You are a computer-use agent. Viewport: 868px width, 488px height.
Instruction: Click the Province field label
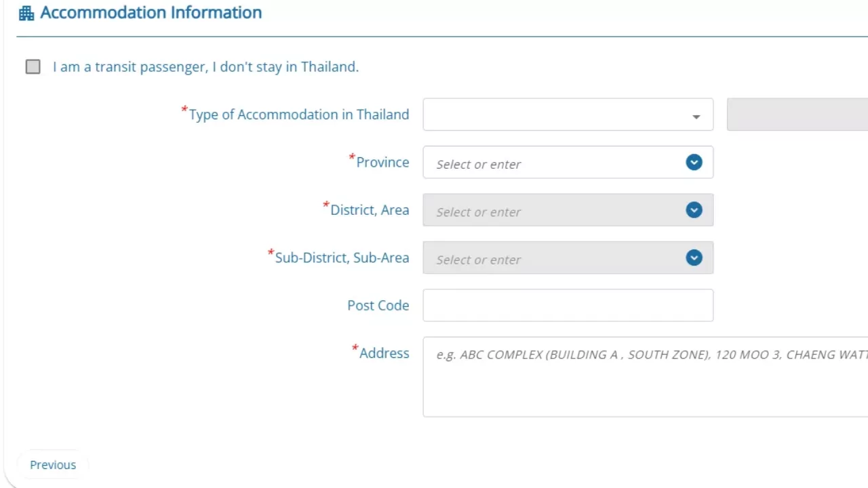coord(382,163)
